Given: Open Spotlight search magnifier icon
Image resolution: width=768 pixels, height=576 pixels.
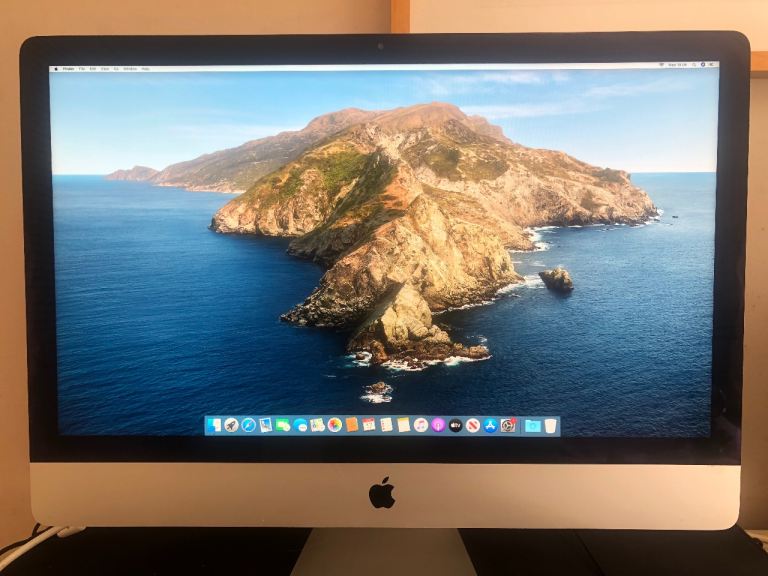Looking at the screenshot, I should pyautogui.click(x=694, y=65).
